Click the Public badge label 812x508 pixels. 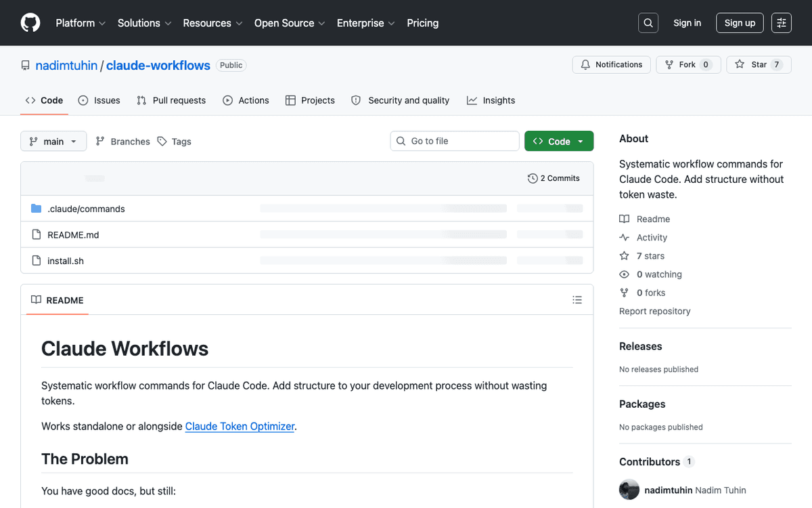(231, 65)
